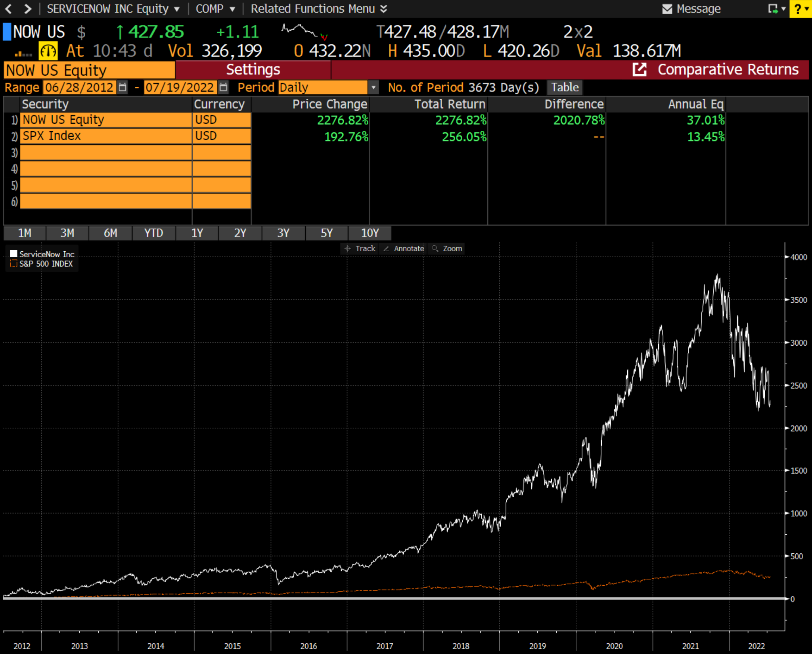
Task: Expand the COMP function dropdown
Action: pyautogui.click(x=232, y=9)
